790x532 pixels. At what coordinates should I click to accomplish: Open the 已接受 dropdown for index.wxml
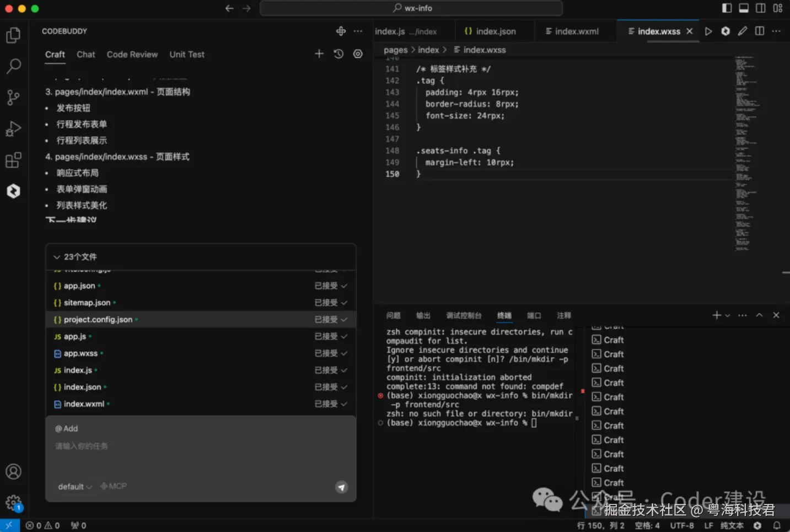tap(331, 404)
